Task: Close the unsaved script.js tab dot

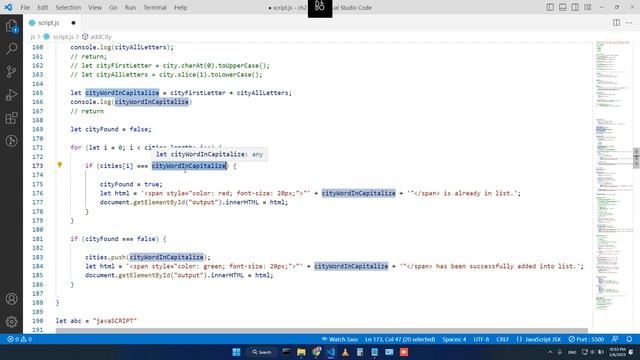Action: (73, 23)
